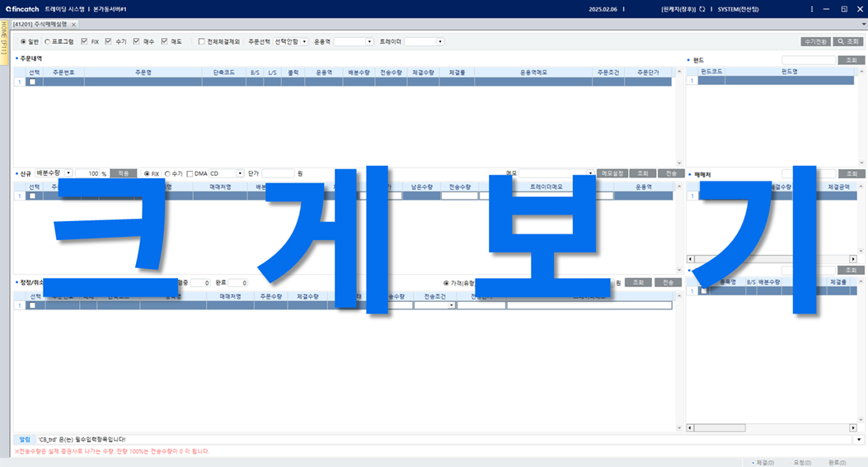The image size is (868, 467).
Task: Click 조회 button in 정정/취소 section
Action: click(x=638, y=282)
